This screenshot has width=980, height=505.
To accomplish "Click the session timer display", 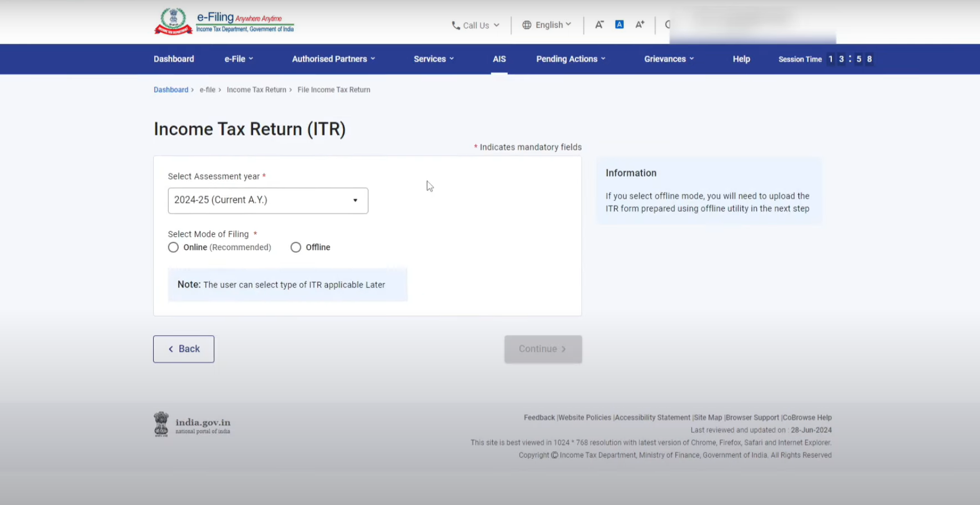I will 849,59.
